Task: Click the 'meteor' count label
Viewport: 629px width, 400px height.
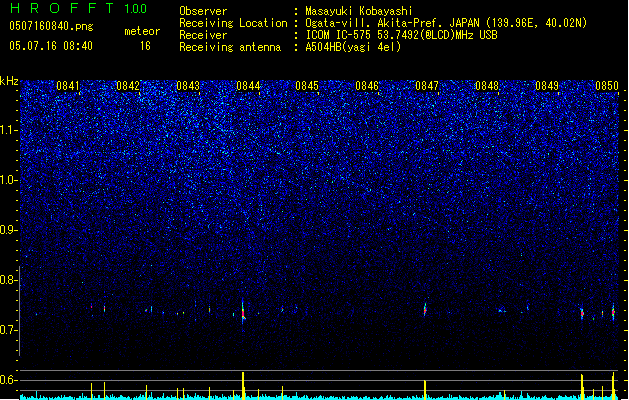Action: pos(142,31)
